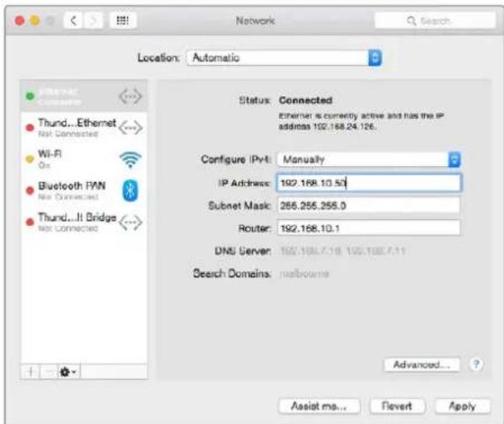
Task: Add a network service with plus button
Action: pos(31,372)
